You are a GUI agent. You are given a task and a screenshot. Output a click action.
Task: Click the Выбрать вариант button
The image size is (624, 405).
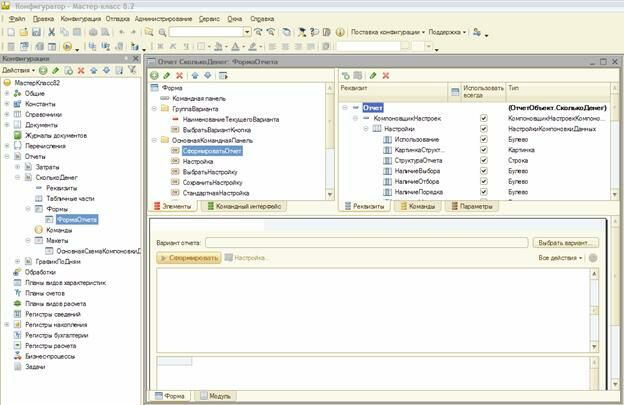point(565,242)
